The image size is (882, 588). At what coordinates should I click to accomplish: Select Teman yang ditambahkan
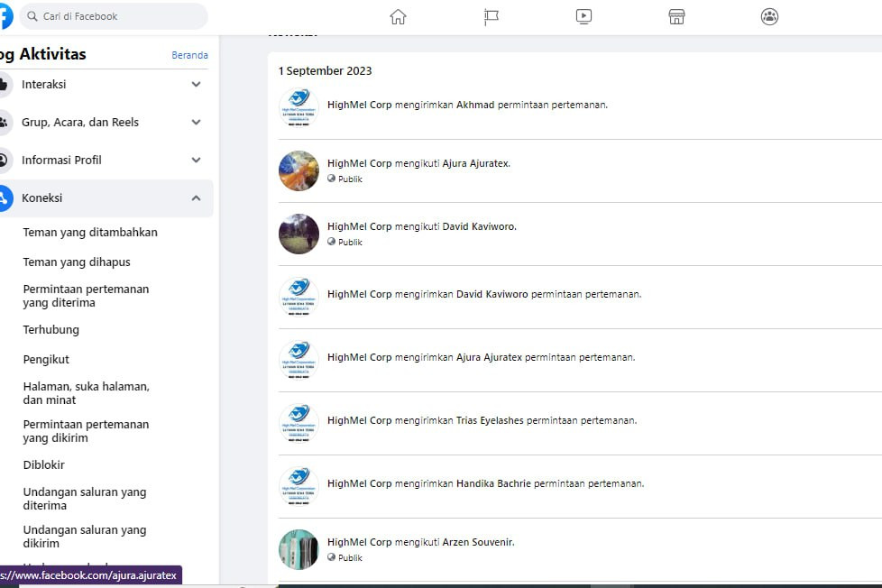(x=90, y=233)
